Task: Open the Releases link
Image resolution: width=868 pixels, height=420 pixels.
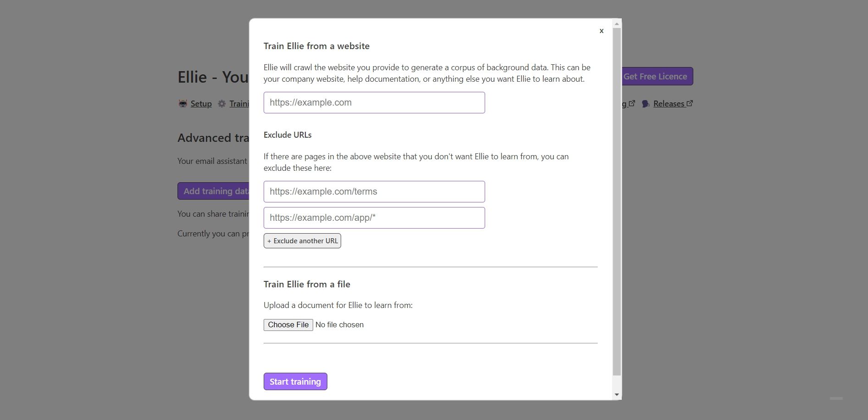Action: click(669, 104)
